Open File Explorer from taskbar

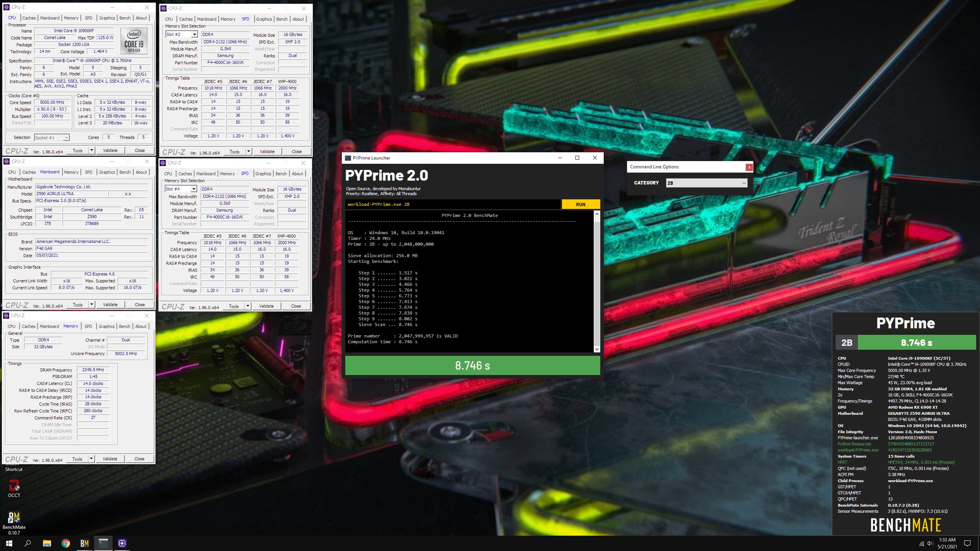coord(47,543)
